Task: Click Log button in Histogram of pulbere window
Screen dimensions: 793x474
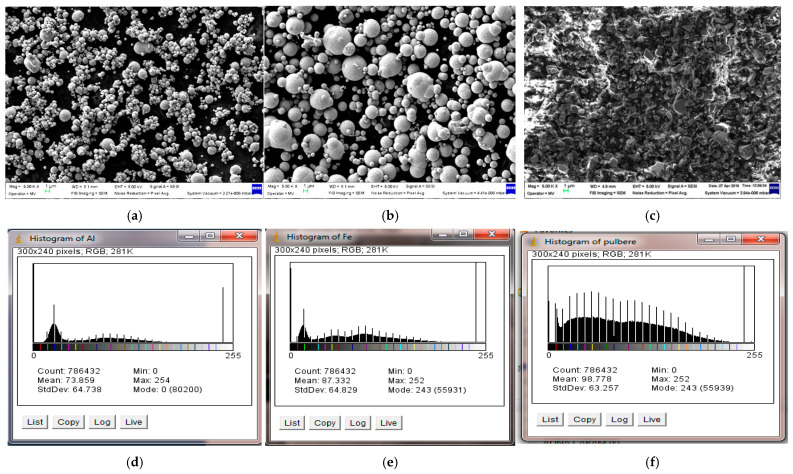Action: 619,419
